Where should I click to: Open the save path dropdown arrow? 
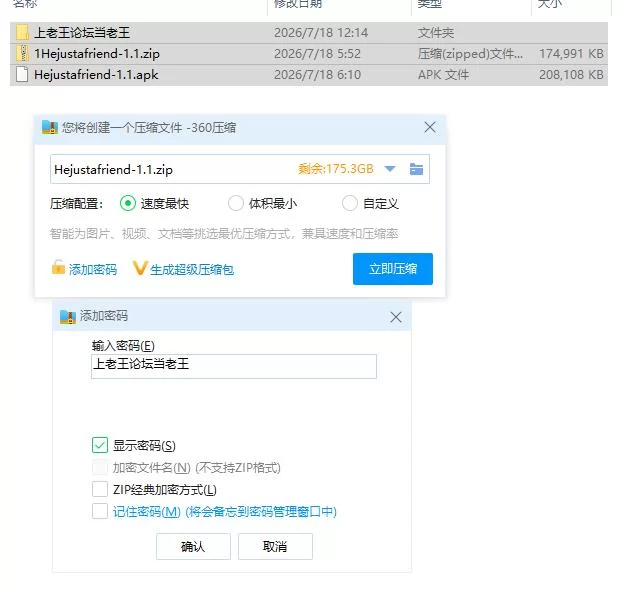pos(389,169)
